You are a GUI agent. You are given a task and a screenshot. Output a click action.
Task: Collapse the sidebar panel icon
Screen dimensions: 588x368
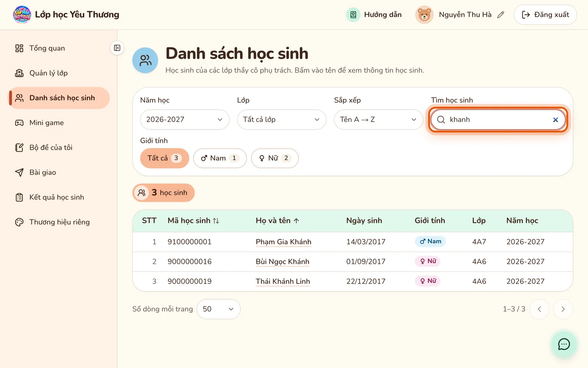tap(117, 48)
